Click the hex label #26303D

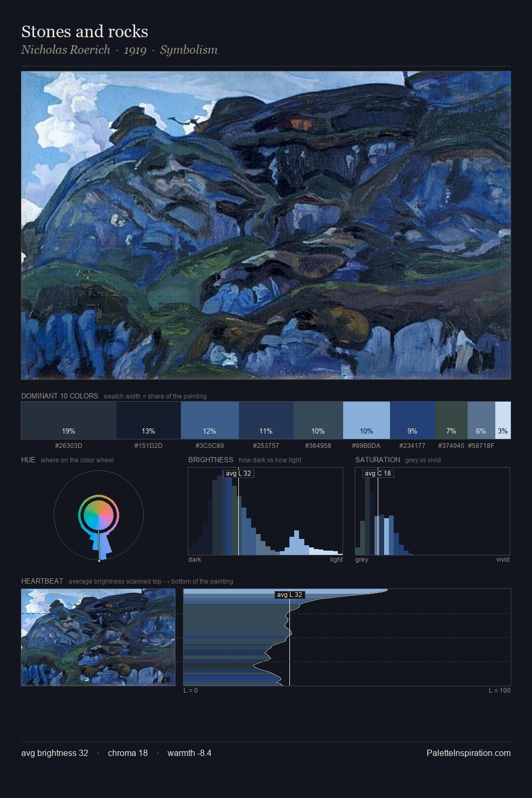click(x=69, y=446)
